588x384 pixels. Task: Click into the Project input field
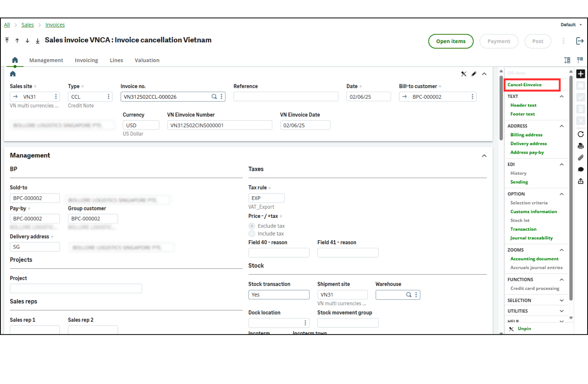coord(76,289)
